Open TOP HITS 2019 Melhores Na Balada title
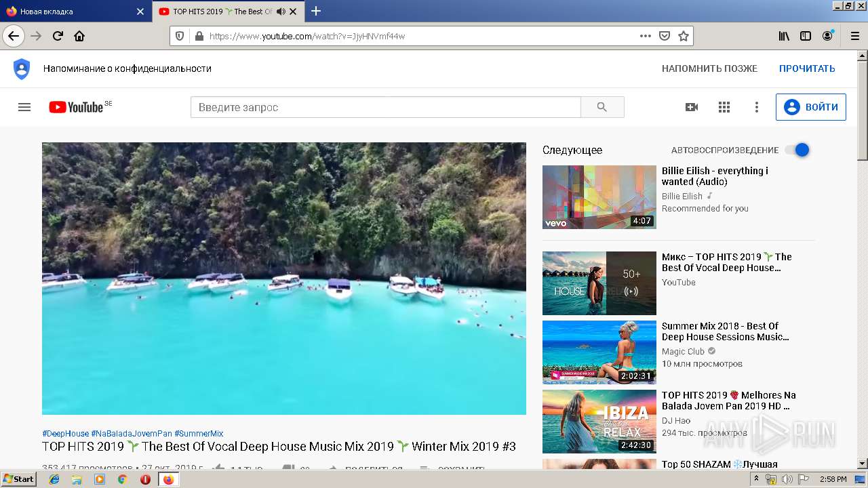868x488 pixels. coord(729,401)
